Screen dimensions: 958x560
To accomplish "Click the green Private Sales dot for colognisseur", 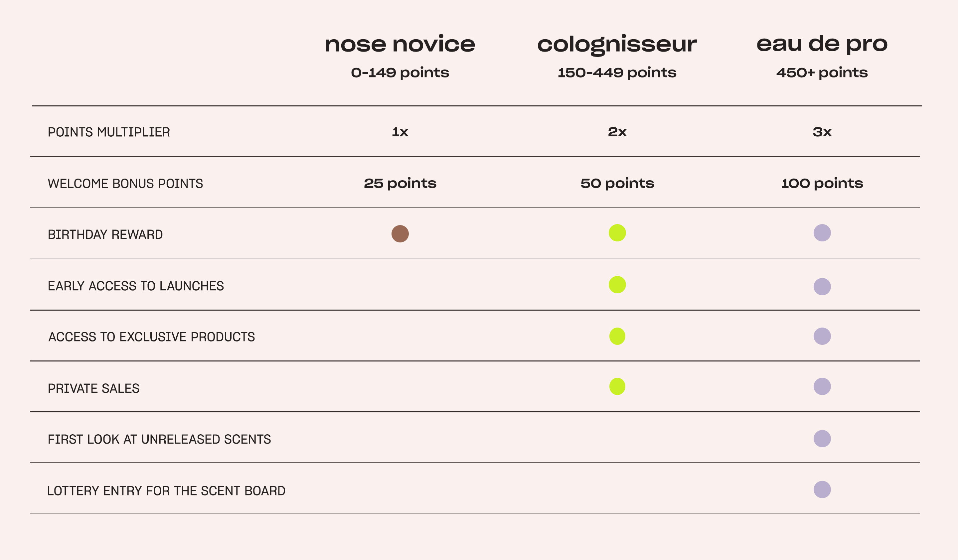I will (x=617, y=386).
